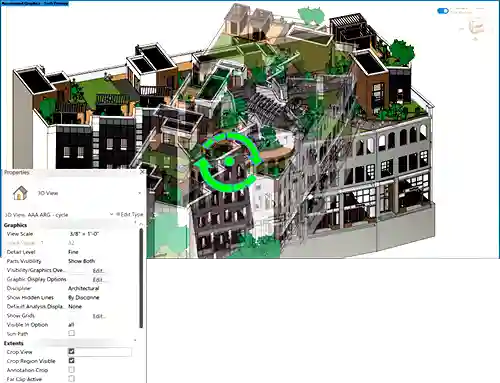Uncheck the Crop View checkbox

point(71,351)
